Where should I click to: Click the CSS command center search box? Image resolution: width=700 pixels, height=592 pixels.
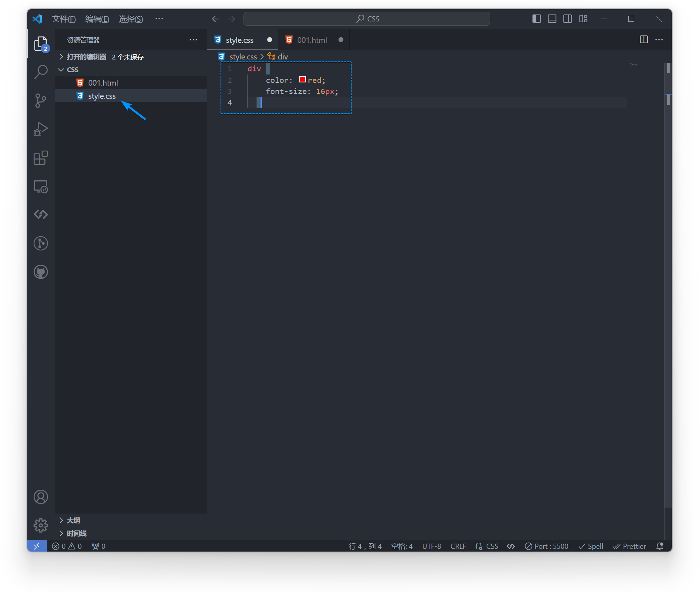point(367,19)
